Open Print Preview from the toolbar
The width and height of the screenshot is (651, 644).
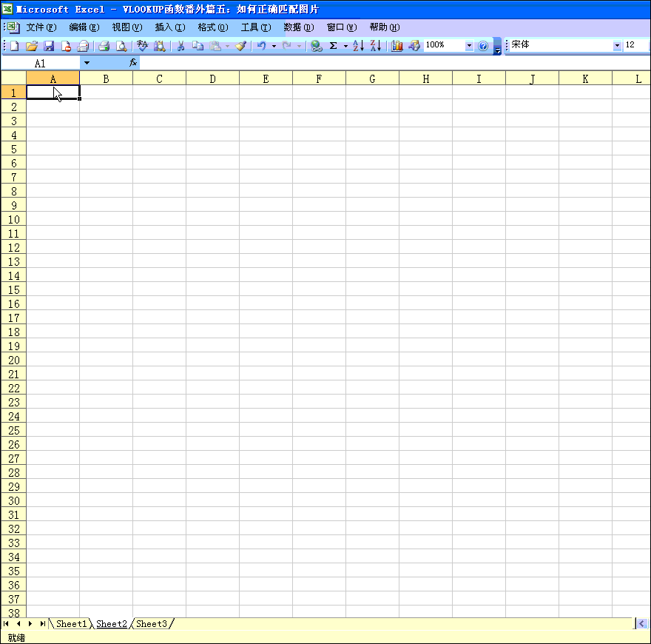(121, 46)
